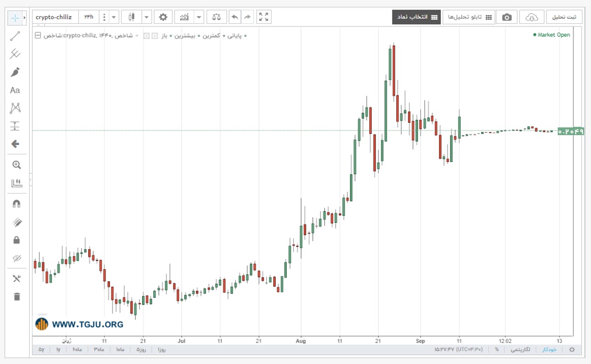Select the brush drawing tool
This screenshot has width=591, height=364.
(x=15, y=72)
